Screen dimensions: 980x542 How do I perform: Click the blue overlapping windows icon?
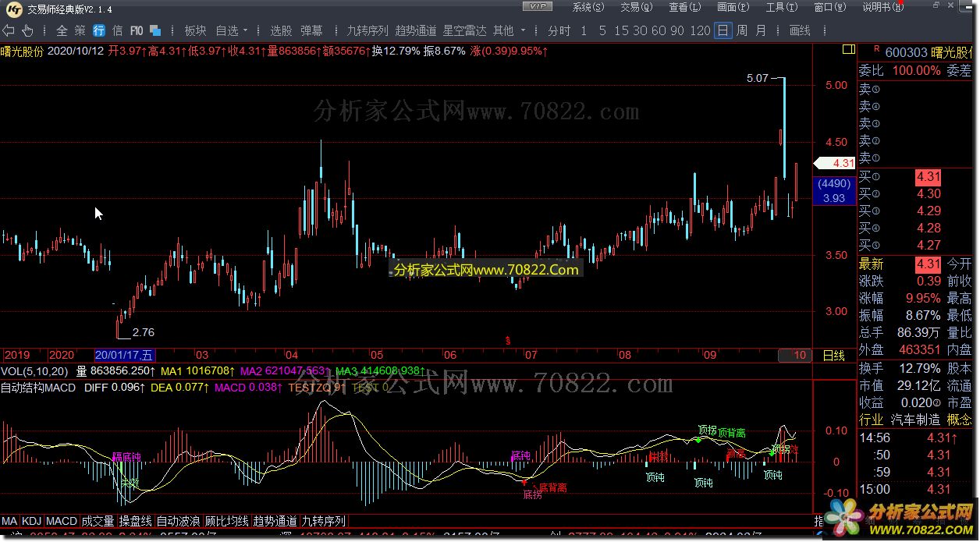155,30
